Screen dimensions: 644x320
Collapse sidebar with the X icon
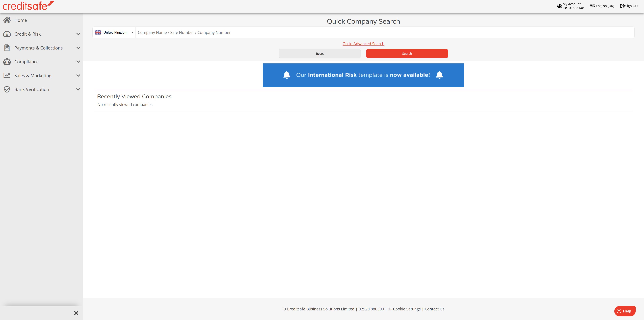click(76, 313)
